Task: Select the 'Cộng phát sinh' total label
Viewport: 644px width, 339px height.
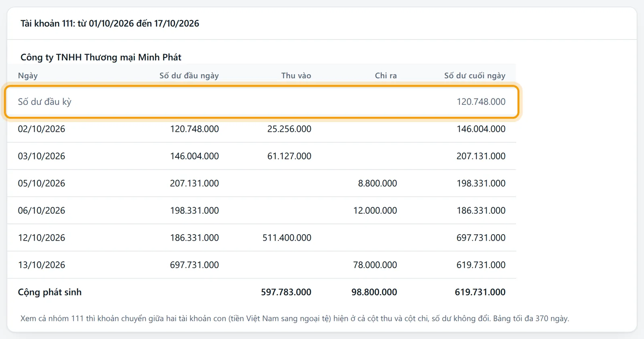Action: [x=50, y=292]
